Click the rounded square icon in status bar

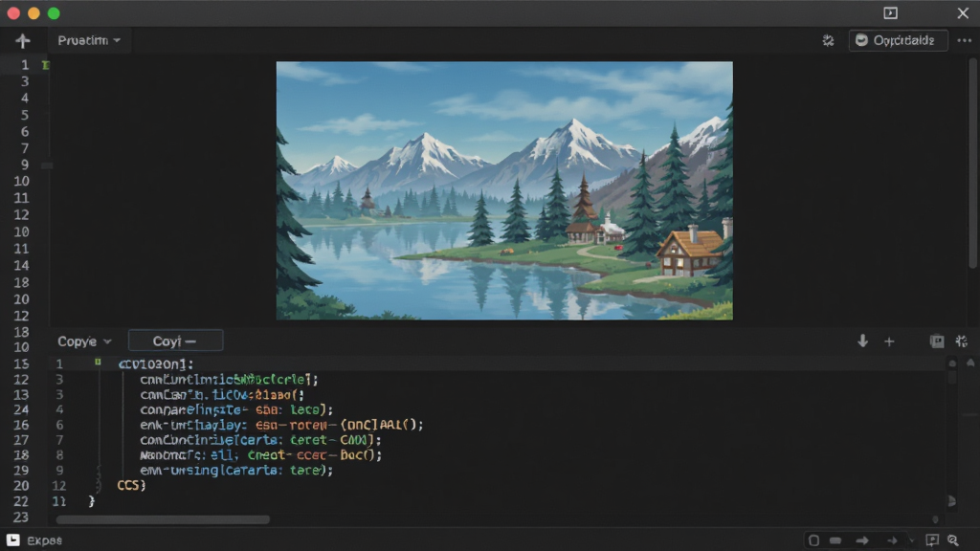pos(813,540)
